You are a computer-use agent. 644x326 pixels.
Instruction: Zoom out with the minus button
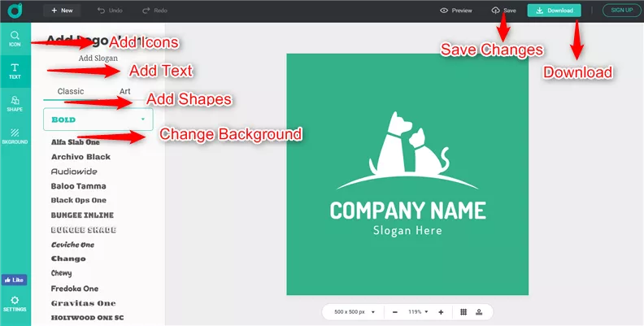pos(394,312)
